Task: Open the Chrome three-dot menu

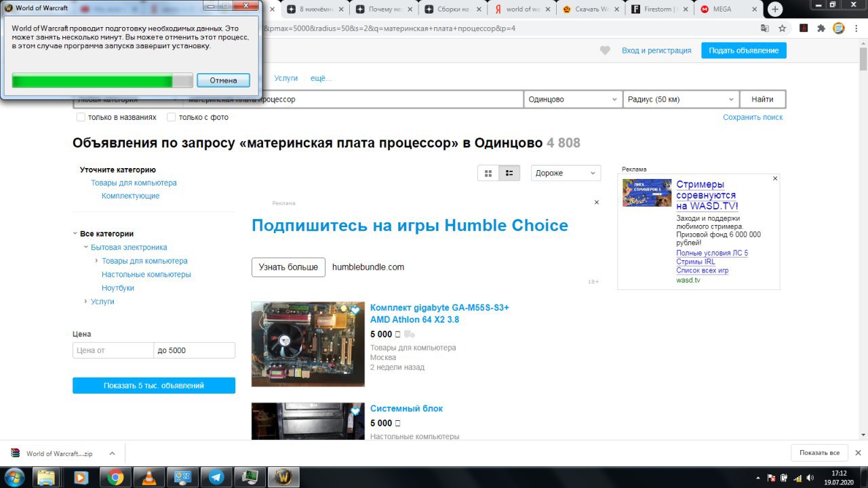Action: point(855,28)
